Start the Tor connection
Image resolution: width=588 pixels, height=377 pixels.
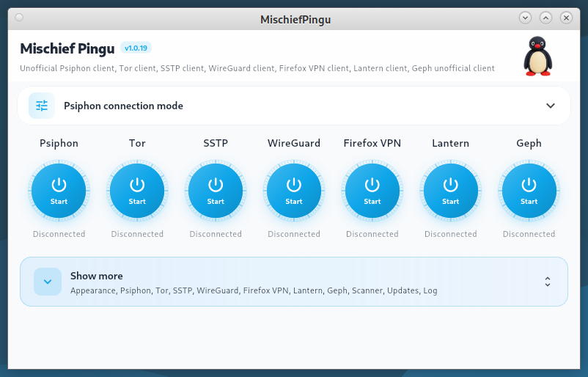137,191
